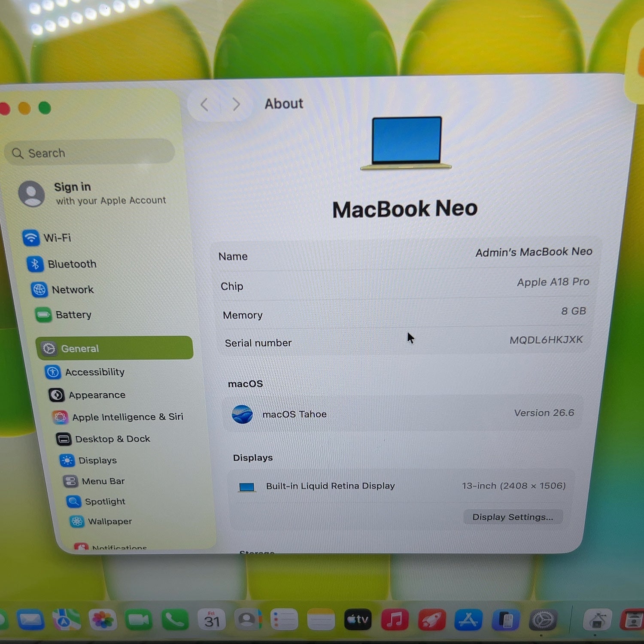This screenshot has height=644, width=644.
Task: Open Spotlight settings pane
Action: click(96, 501)
